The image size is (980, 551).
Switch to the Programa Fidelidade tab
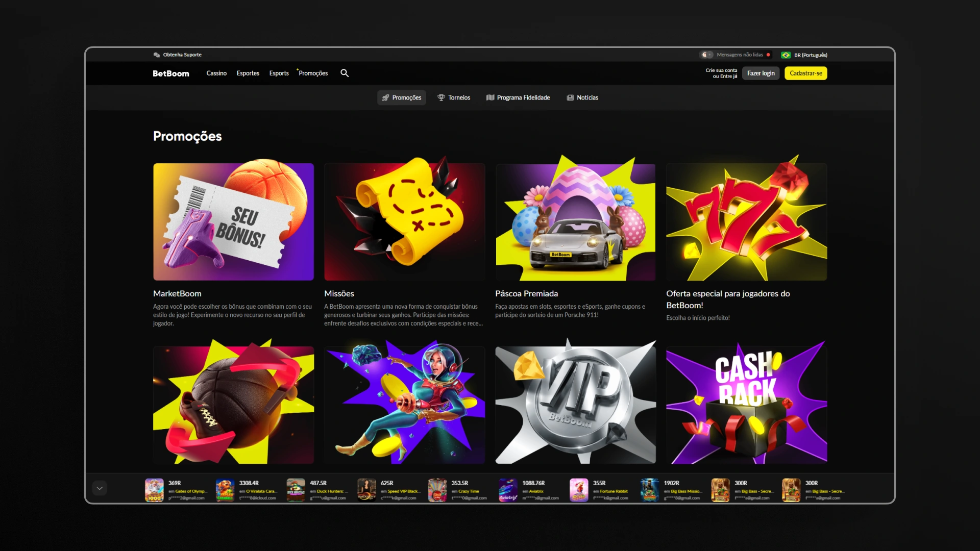click(518, 97)
